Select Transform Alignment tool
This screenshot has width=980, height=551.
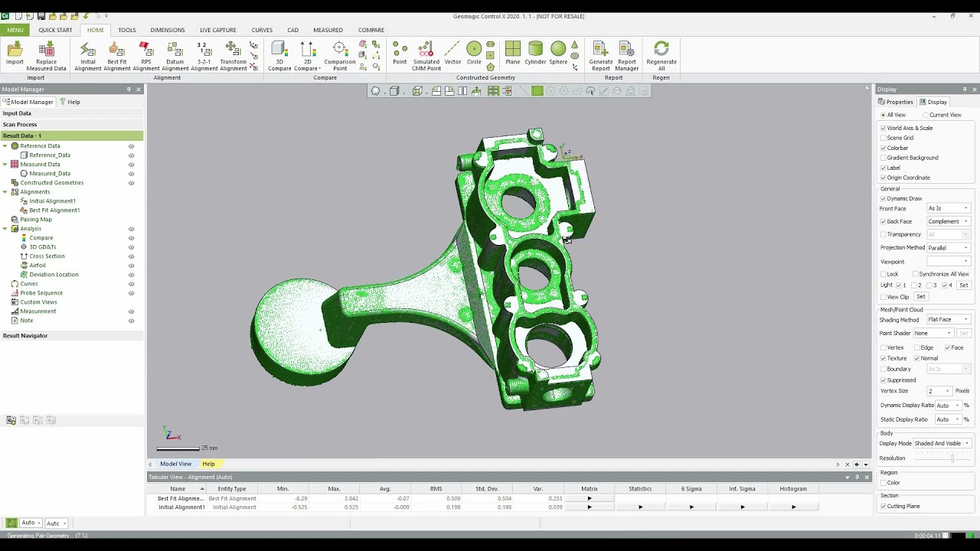[233, 56]
